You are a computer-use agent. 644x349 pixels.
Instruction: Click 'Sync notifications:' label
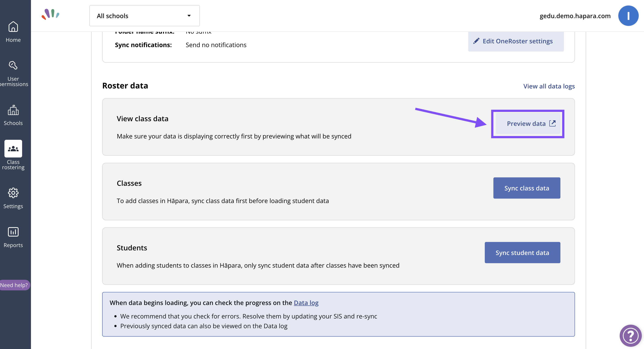[x=143, y=45]
